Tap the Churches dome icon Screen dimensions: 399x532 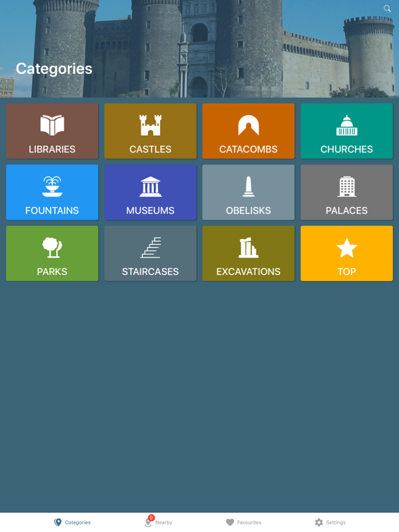pyautogui.click(x=346, y=125)
